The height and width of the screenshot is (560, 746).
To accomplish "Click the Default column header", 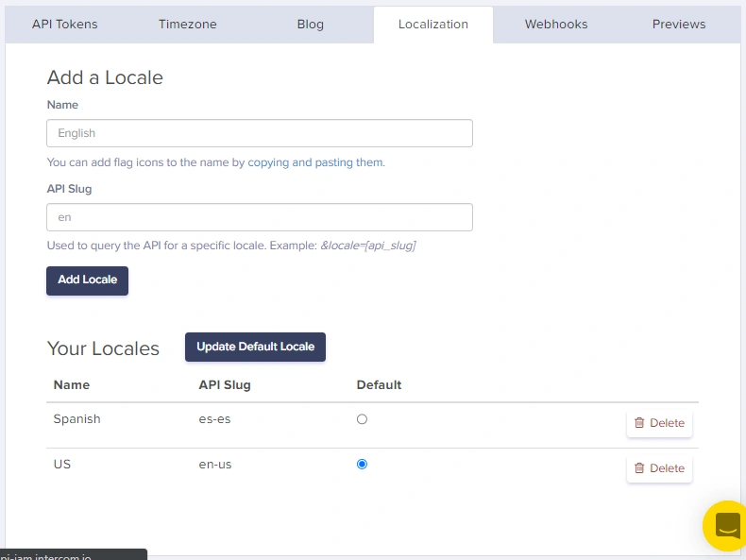I will (x=379, y=385).
